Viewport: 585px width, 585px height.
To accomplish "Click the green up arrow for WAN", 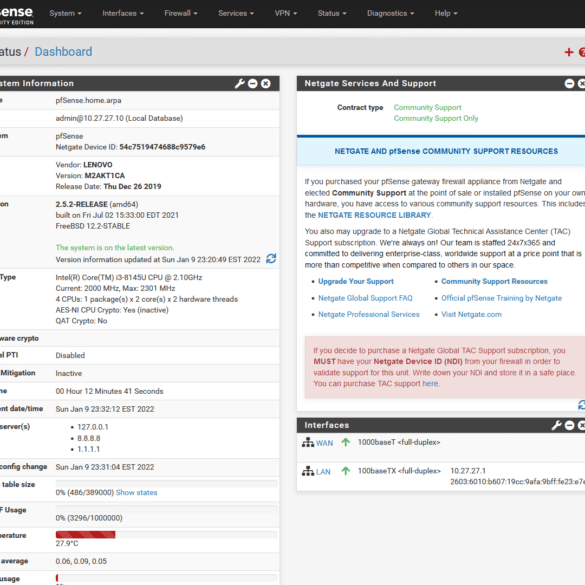I will (x=345, y=442).
